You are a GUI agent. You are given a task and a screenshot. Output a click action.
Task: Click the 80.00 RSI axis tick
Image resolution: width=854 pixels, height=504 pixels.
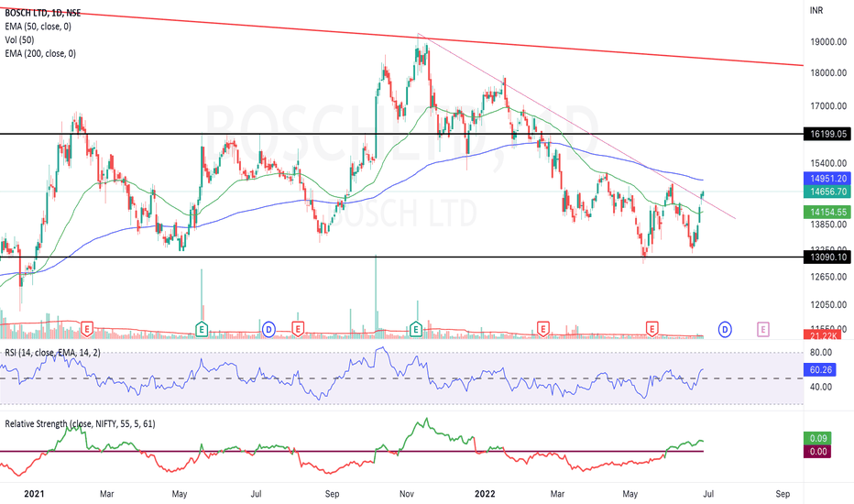[x=821, y=353]
